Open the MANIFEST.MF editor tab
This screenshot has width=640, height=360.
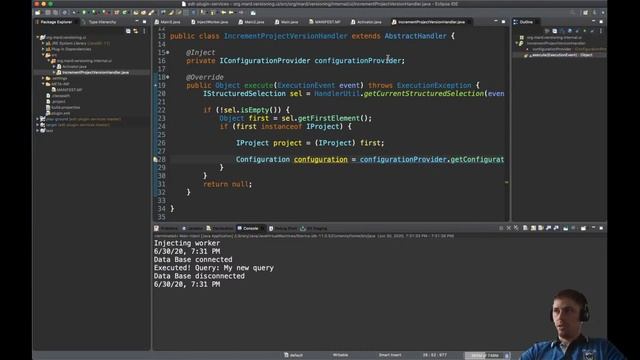pos(324,22)
